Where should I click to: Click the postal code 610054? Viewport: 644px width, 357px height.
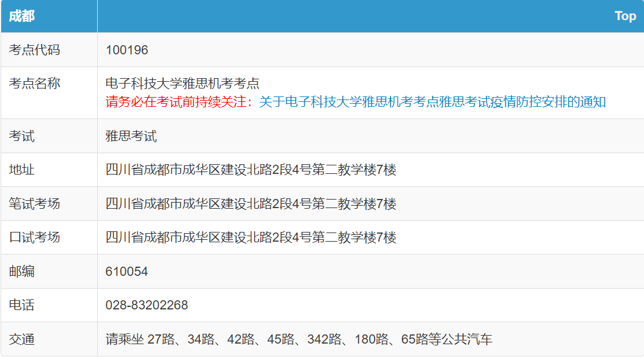(127, 272)
